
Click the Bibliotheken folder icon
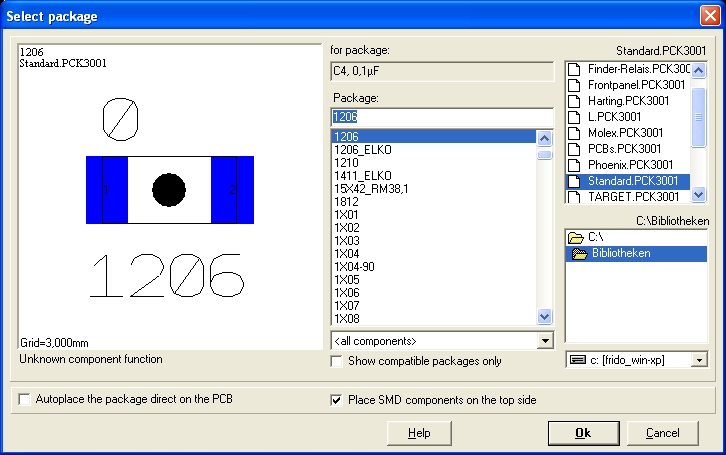[580, 254]
